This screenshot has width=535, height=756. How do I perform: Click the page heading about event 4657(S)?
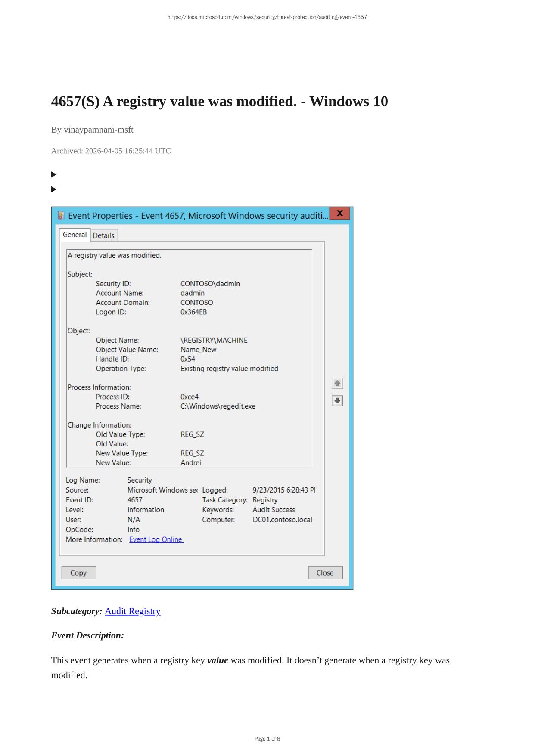click(219, 102)
